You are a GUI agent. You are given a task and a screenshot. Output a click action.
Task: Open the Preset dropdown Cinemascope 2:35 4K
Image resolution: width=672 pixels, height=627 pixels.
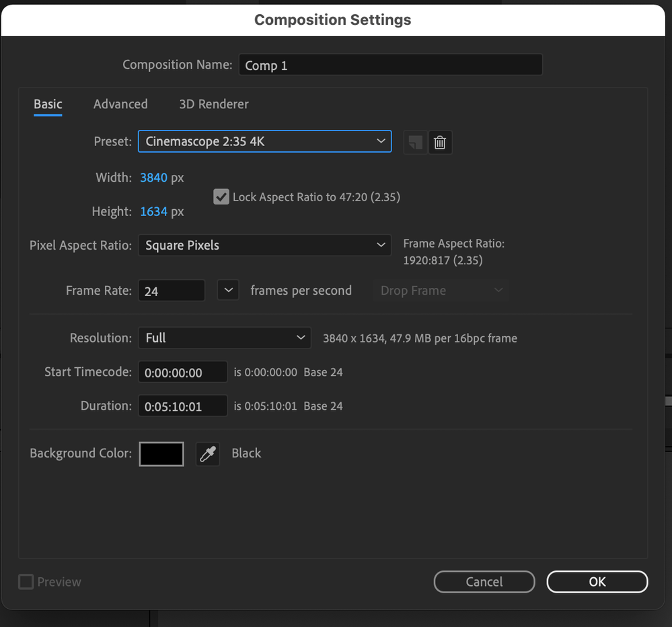point(264,141)
